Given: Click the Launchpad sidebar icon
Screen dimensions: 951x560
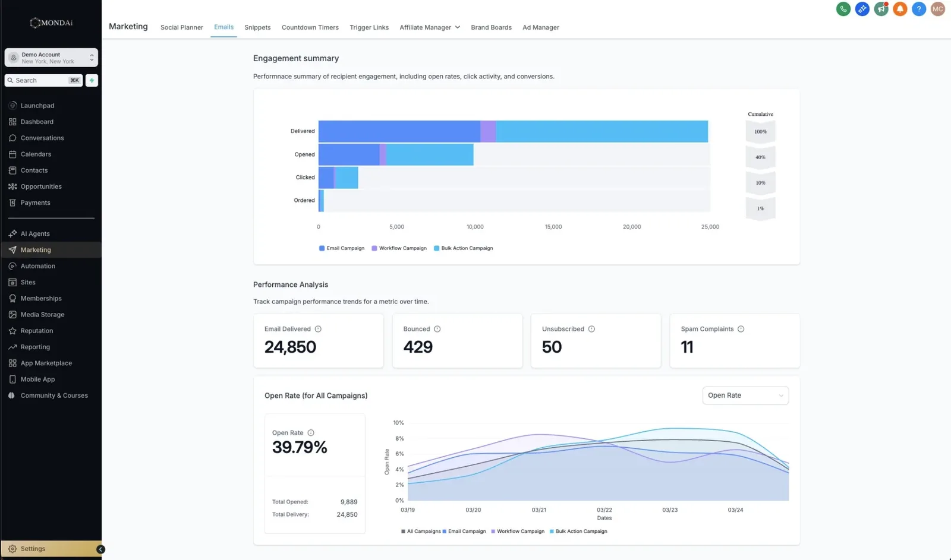Looking at the screenshot, I should pos(12,106).
